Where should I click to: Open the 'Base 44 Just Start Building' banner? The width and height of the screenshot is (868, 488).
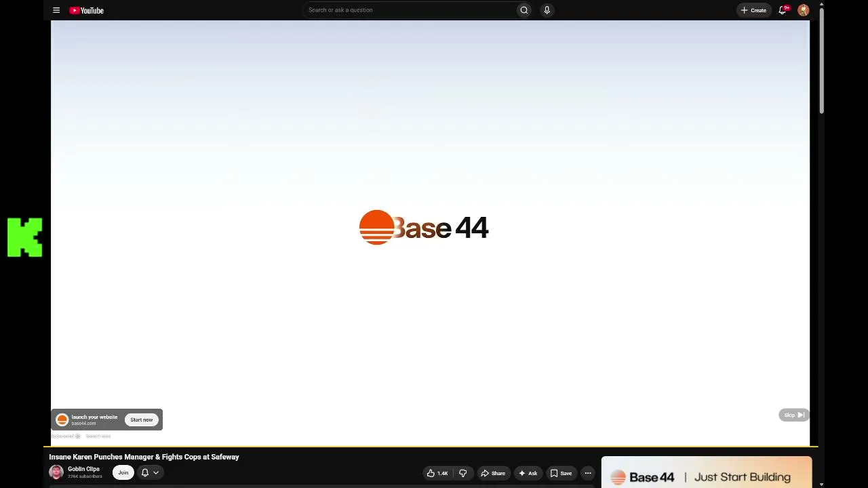pos(707,473)
